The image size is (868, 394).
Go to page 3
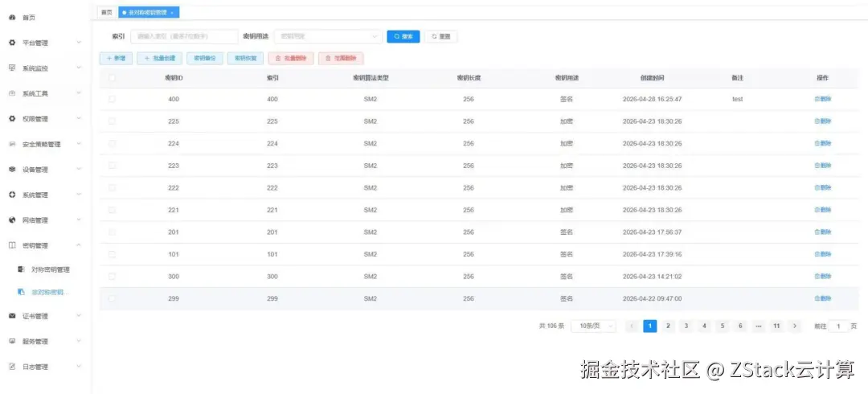pyautogui.click(x=686, y=326)
